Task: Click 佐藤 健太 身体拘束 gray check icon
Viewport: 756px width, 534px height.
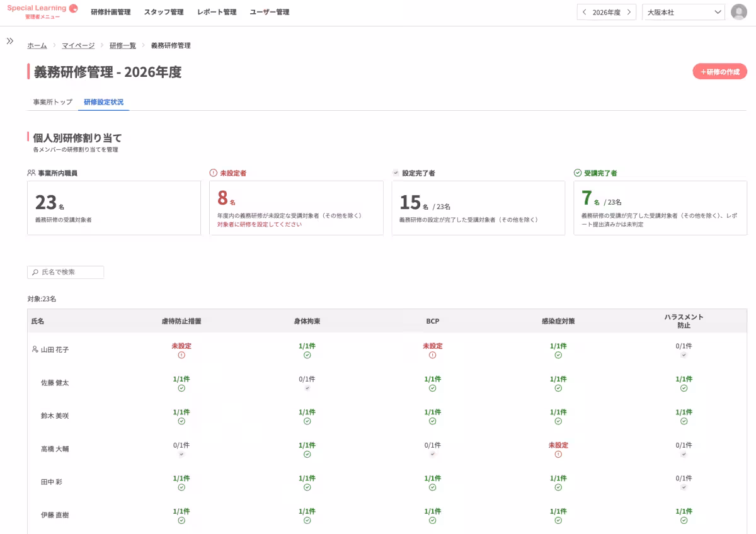Action: pyautogui.click(x=307, y=388)
